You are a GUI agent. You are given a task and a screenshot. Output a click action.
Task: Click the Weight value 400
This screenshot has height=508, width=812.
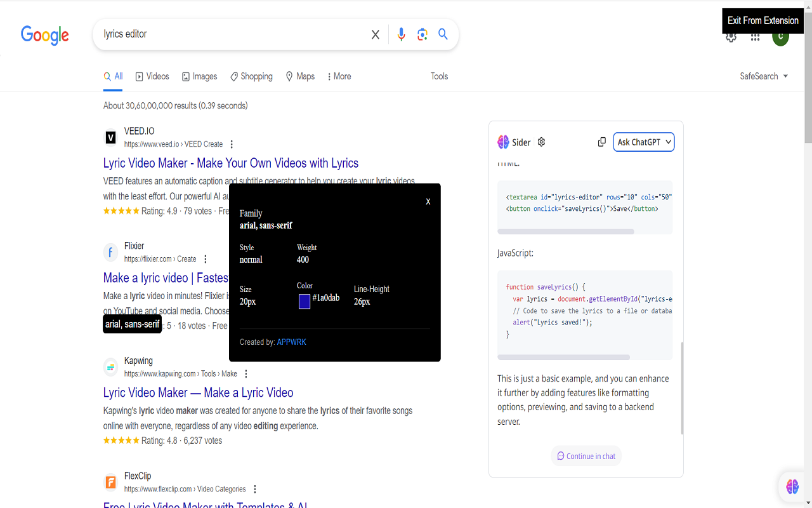pos(303,260)
